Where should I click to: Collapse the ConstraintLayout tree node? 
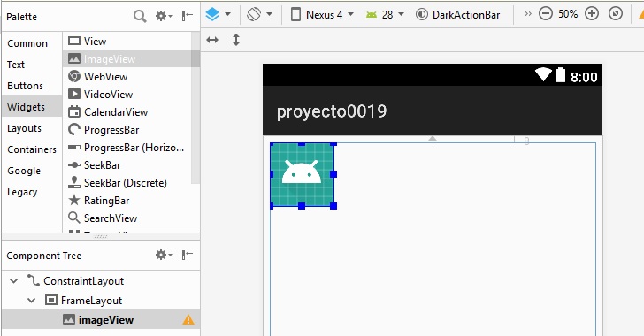pyautogui.click(x=13, y=281)
